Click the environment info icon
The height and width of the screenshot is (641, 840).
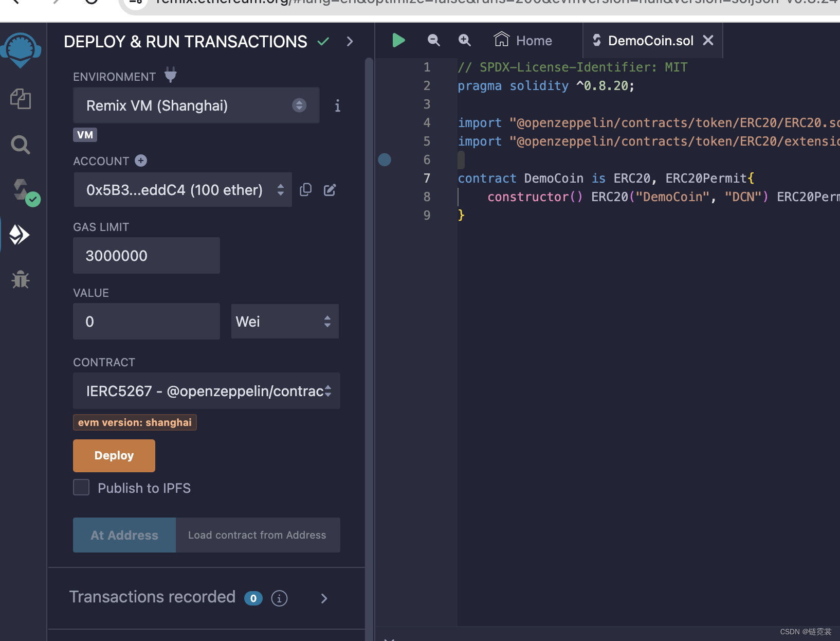(337, 106)
